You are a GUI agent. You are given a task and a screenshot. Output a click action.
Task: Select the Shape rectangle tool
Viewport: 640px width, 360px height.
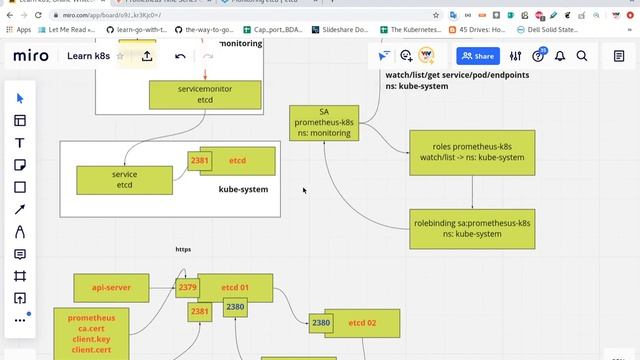(x=20, y=187)
